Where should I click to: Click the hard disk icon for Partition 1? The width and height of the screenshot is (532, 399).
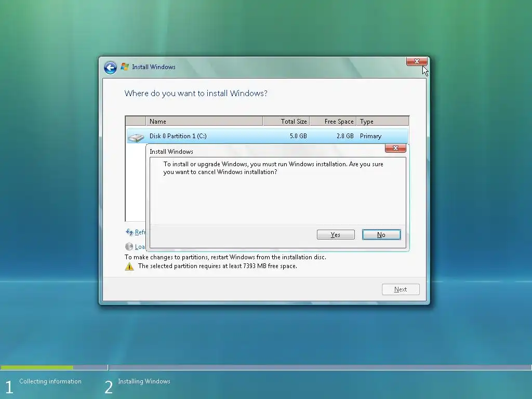point(136,137)
